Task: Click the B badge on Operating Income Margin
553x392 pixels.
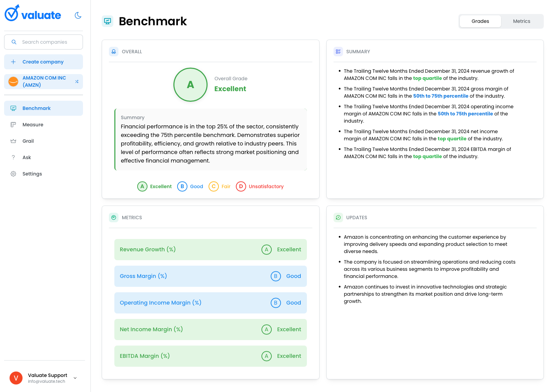Action: tap(276, 303)
